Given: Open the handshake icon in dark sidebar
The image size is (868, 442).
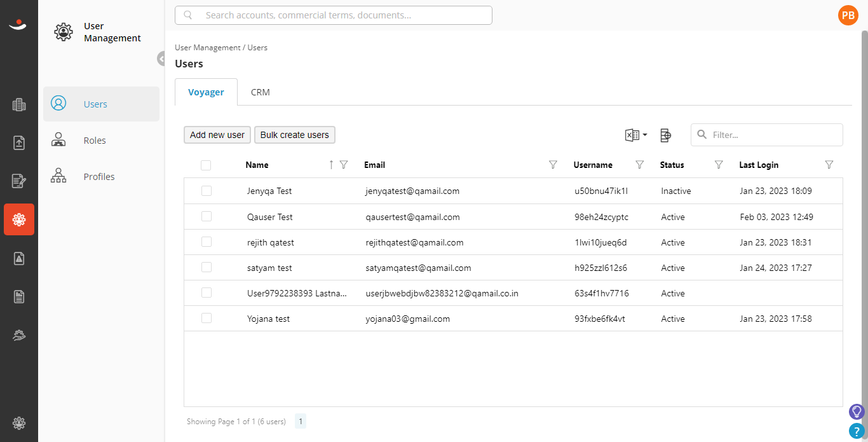Looking at the screenshot, I should coord(19,335).
